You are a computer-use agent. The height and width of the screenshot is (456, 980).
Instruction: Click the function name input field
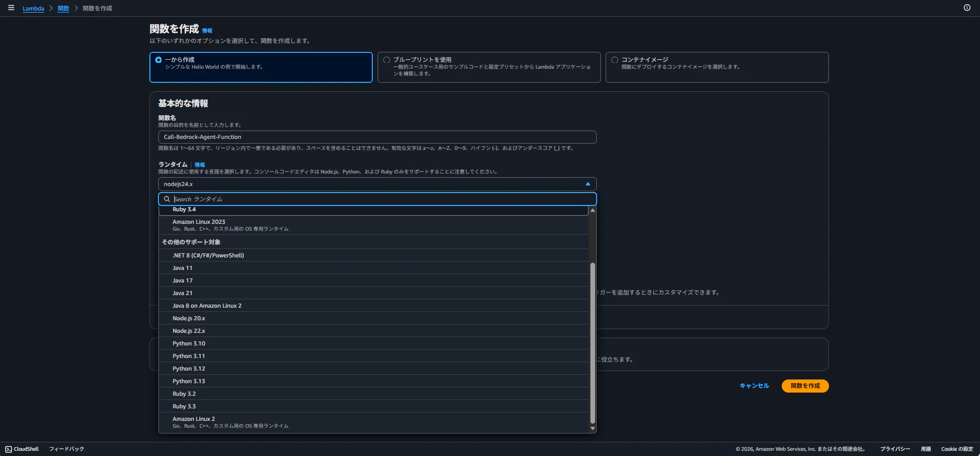(378, 137)
